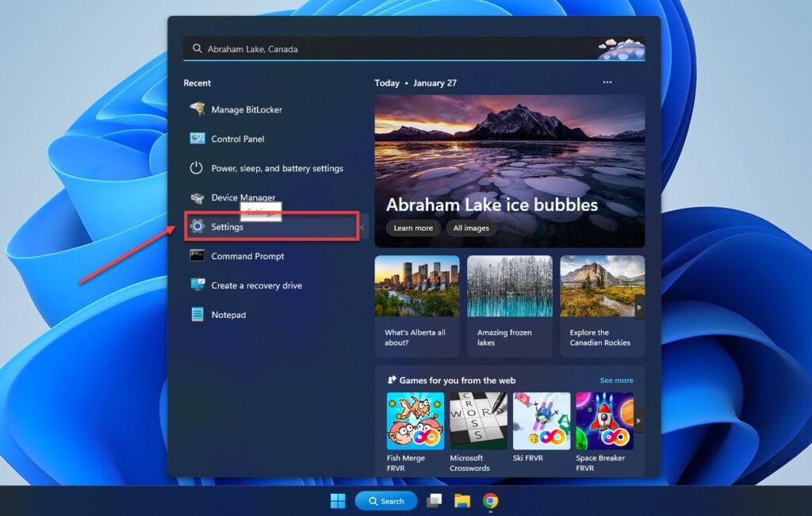This screenshot has width=812, height=516.
Task: Open Explore the Canadian Rockies card
Action: tap(603, 306)
